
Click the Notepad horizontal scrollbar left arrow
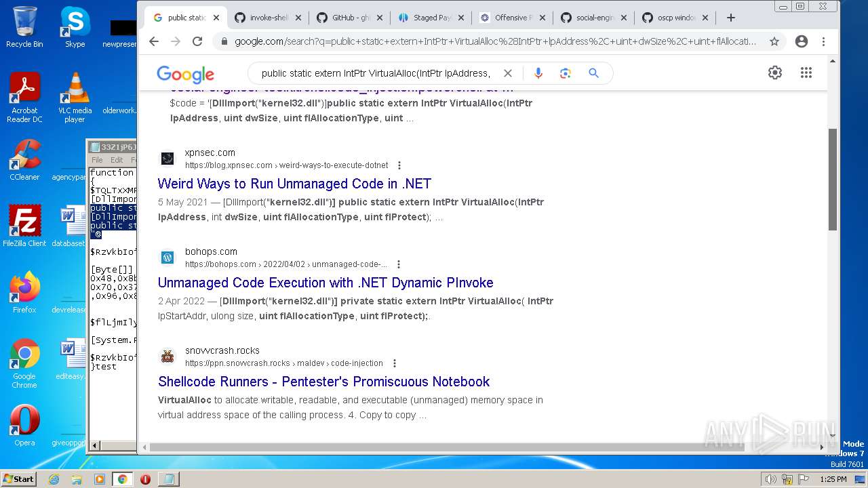95,445
